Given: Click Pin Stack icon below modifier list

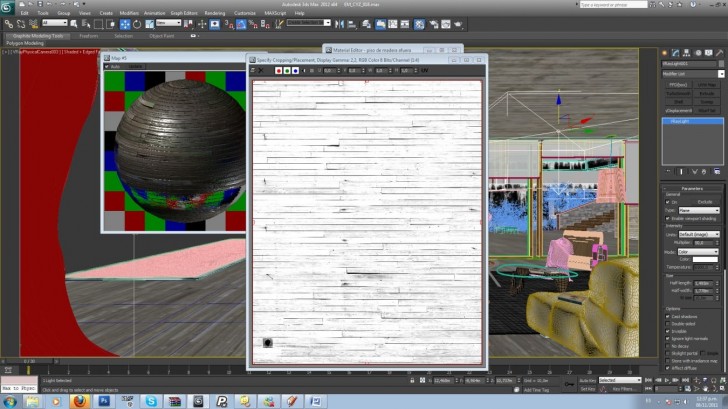Looking at the screenshot, I should tap(668, 172).
